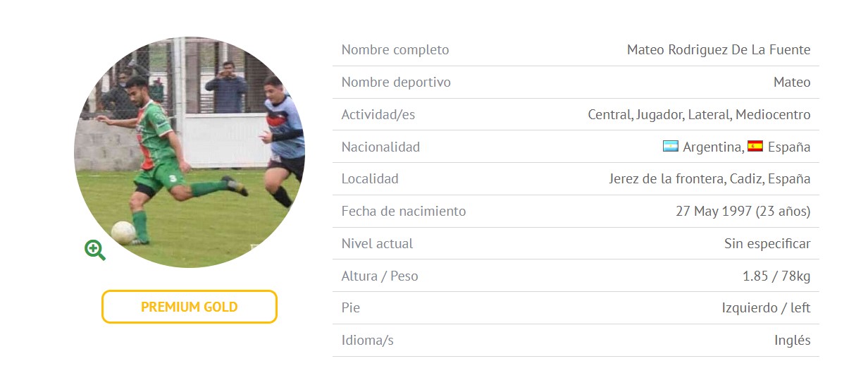
Task: Click the Nombre completo row label
Action: click(395, 49)
